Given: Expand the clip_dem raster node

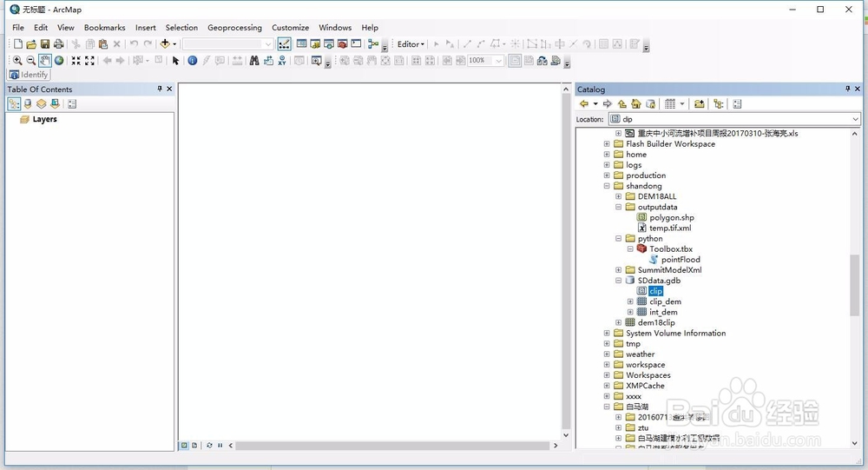Looking at the screenshot, I should tap(630, 301).
